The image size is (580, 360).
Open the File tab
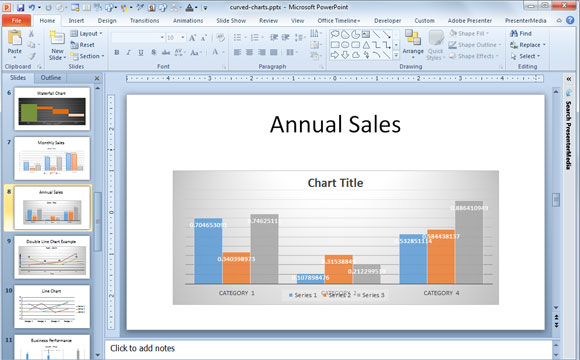click(16, 21)
